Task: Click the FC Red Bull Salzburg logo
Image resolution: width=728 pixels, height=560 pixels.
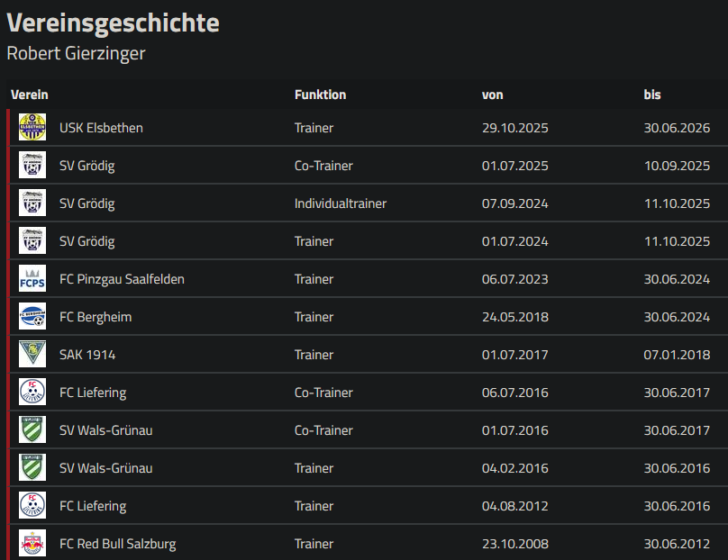Action: click(32, 544)
